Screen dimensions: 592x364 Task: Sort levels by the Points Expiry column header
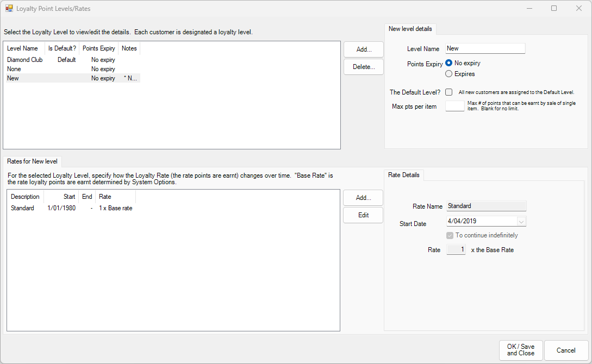(98, 48)
